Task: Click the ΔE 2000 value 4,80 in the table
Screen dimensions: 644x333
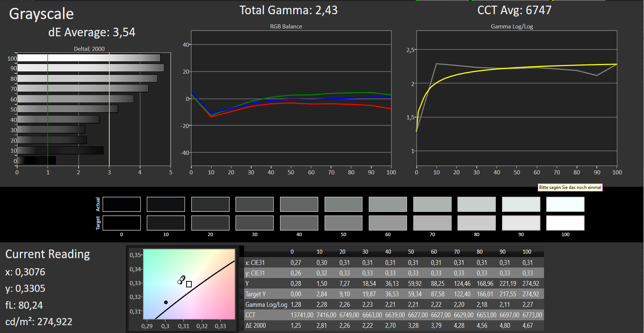Action: 505,326
